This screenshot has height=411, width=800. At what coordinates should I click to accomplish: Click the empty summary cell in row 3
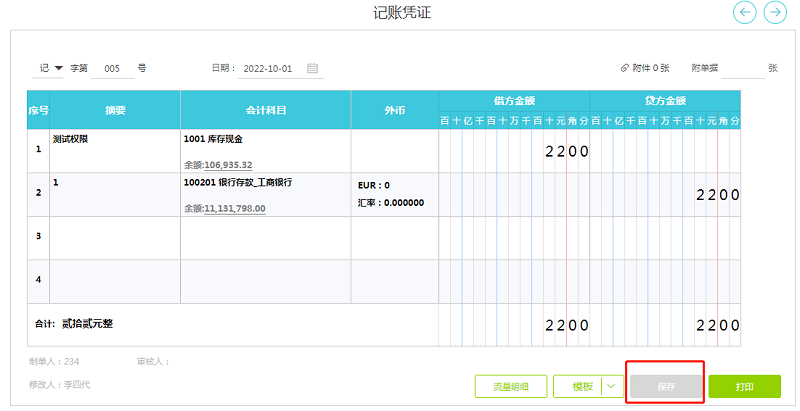click(115, 238)
